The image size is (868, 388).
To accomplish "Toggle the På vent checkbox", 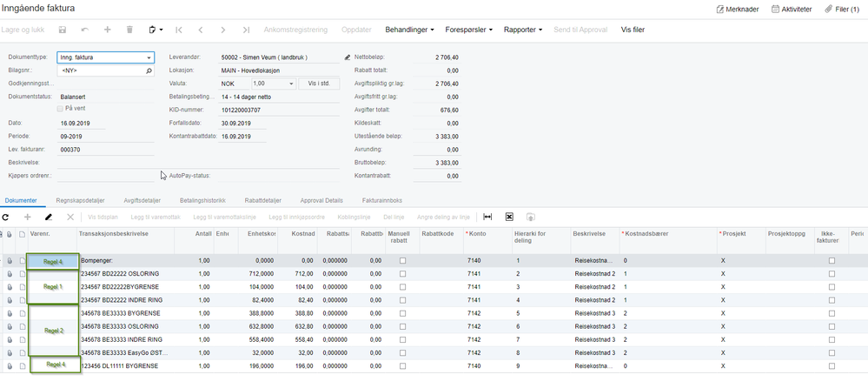I will [x=60, y=109].
